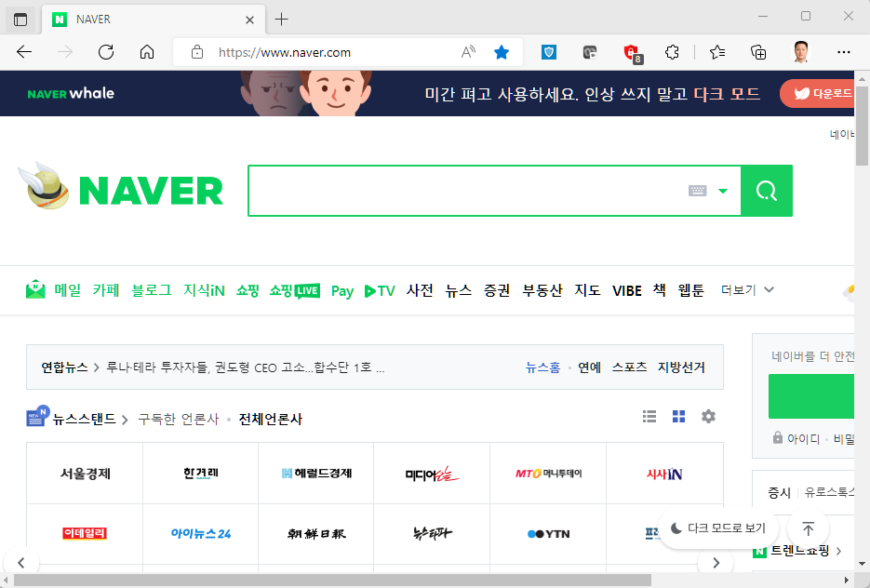Open 쇼핑LIVE service link

pos(295,290)
